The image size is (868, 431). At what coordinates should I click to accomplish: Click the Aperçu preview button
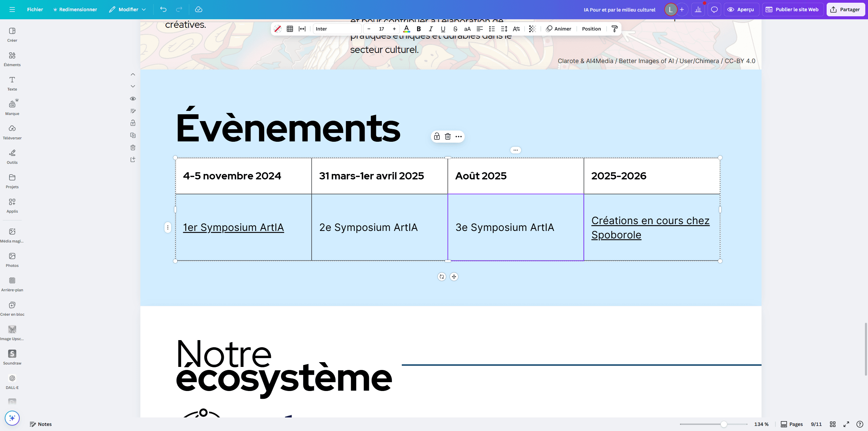tap(741, 9)
